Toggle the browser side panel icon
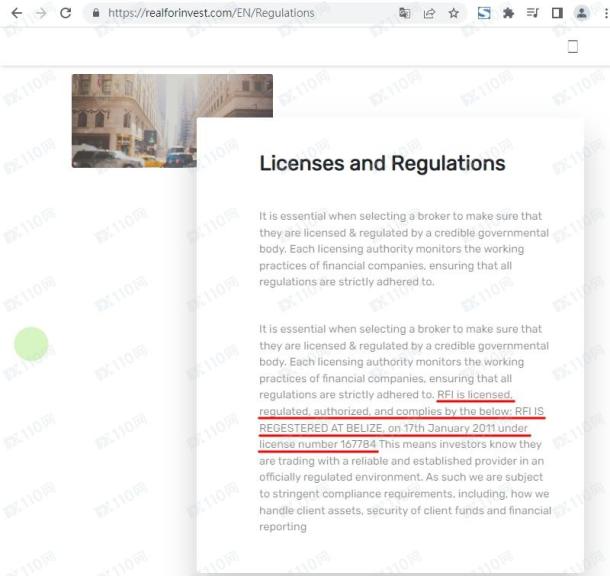This screenshot has width=610, height=576. point(557,13)
